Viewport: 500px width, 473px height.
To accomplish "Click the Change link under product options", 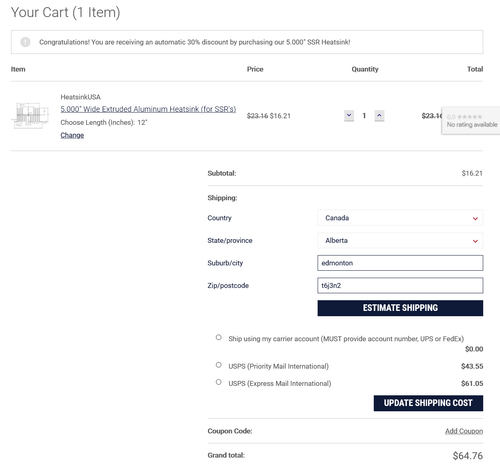I will click(72, 135).
